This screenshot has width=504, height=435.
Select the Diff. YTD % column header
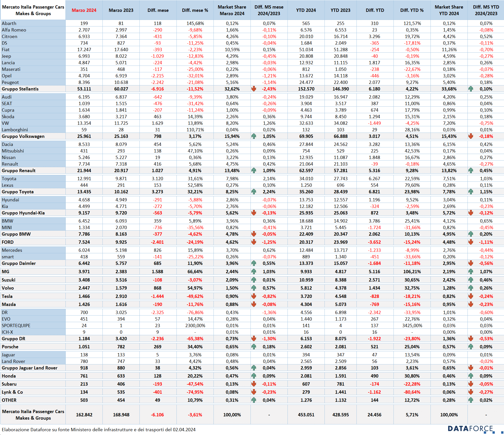click(x=412, y=10)
